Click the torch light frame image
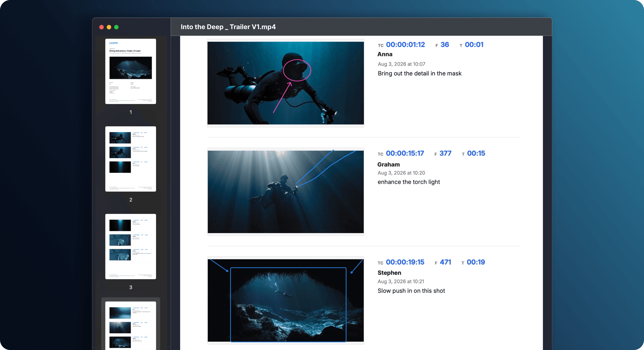Viewport: 644px width, 350px height. [x=286, y=192]
